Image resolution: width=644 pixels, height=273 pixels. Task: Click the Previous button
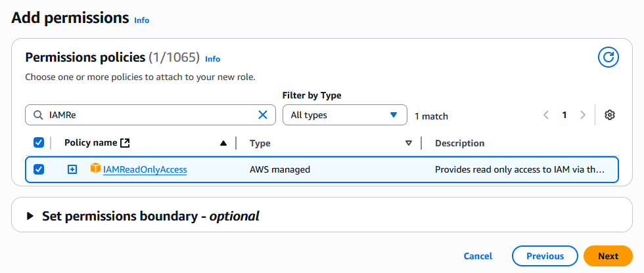[545, 256]
